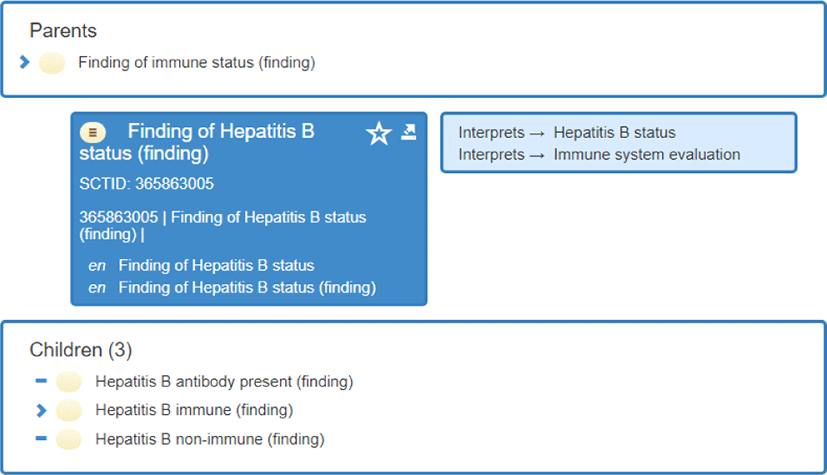Screen dimensions: 827x475
Task: Click the pill icon next to Hepatitis B non-immune
Action: point(69,439)
